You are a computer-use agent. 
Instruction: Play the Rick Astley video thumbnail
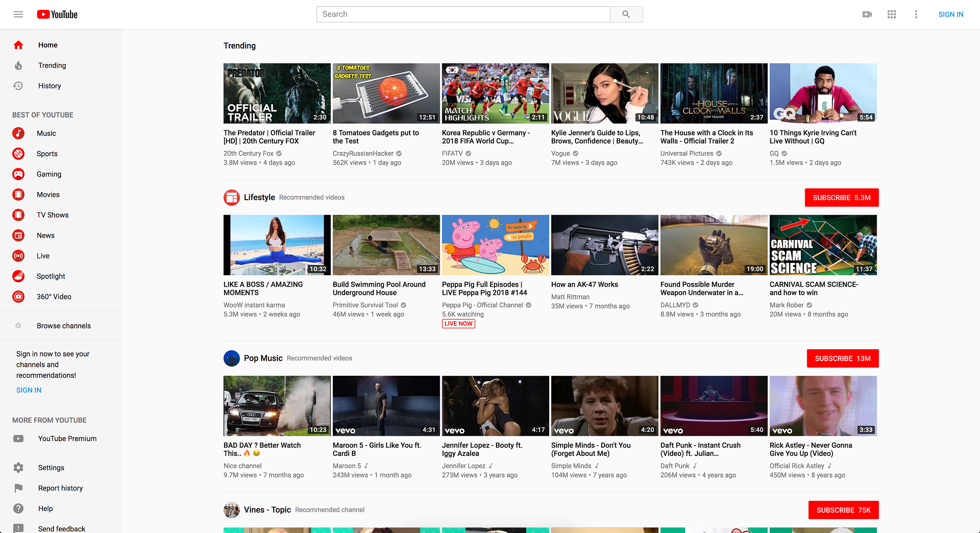pyautogui.click(x=823, y=406)
